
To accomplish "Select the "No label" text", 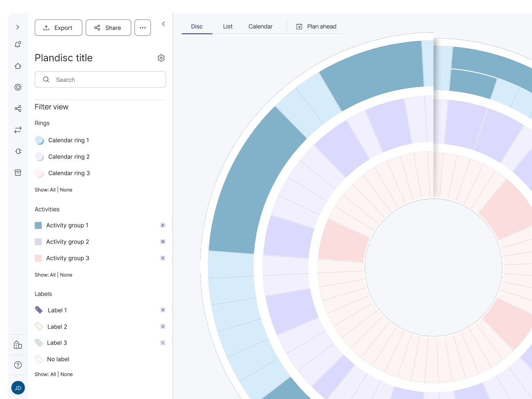I will (x=58, y=359).
